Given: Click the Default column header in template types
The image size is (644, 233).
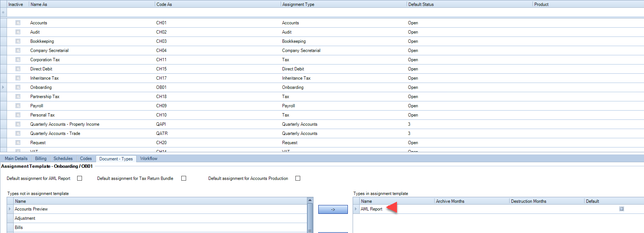Looking at the screenshot, I should coord(614,201).
